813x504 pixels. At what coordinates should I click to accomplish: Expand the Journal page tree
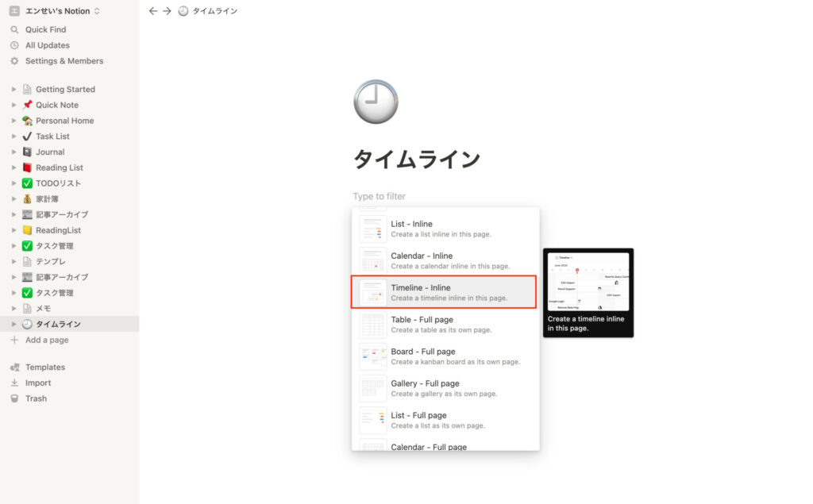tap(14, 152)
